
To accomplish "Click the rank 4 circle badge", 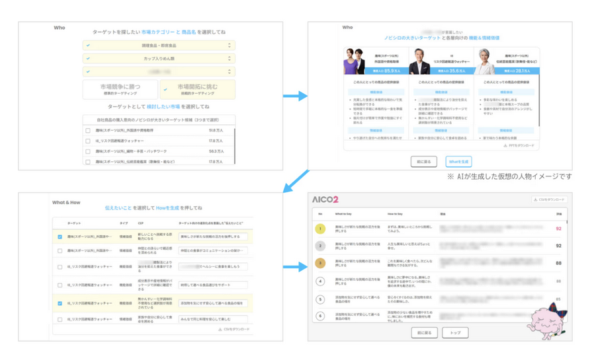I will 320,281.
